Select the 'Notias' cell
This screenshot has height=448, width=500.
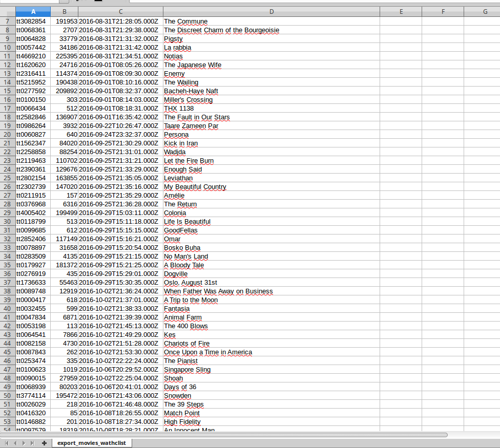[x=272, y=56]
